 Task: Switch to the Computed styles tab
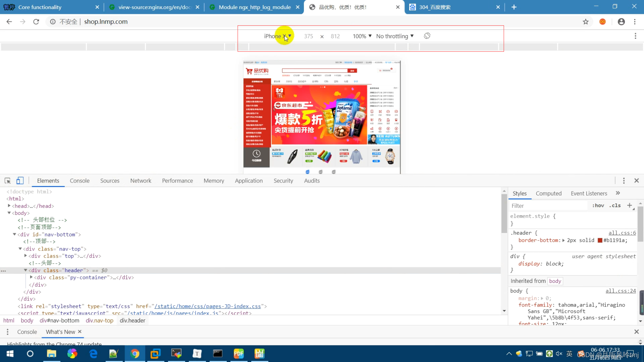pos(548,193)
